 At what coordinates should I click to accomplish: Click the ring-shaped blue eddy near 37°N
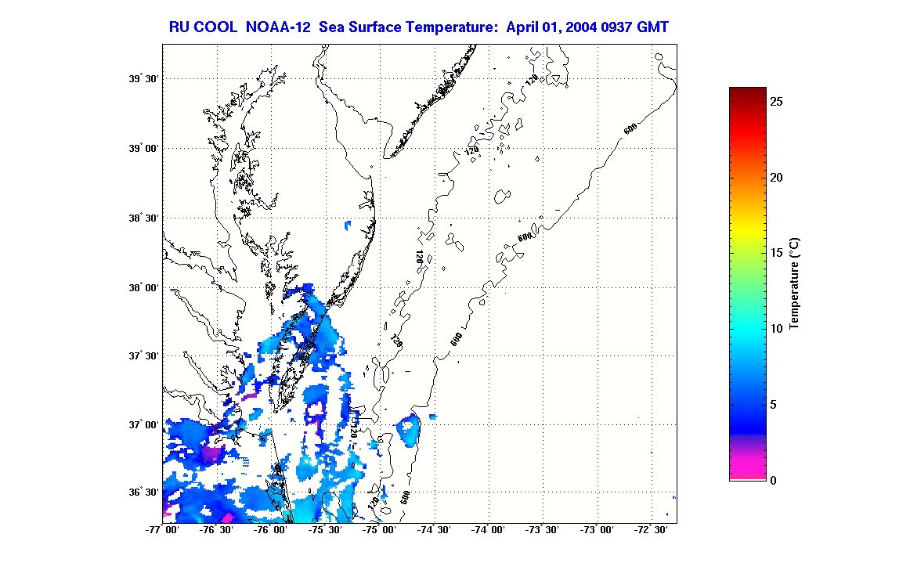[408, 430]
